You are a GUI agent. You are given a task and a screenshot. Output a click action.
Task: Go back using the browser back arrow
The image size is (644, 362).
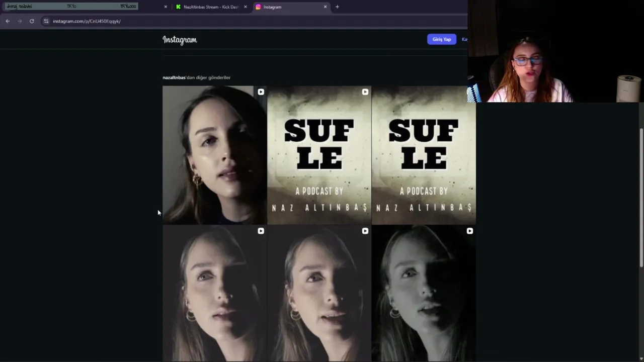point(8,21)
